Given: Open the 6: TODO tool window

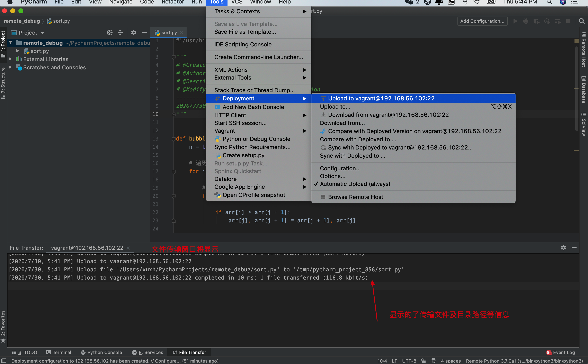Looking at the screenshot, I should [x=25, y=352].
